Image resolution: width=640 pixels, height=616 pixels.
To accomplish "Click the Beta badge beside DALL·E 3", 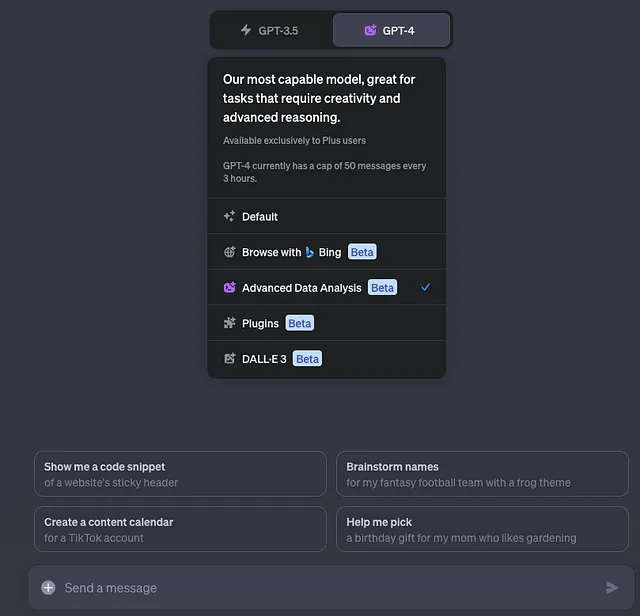I will [x=307, y=358].
